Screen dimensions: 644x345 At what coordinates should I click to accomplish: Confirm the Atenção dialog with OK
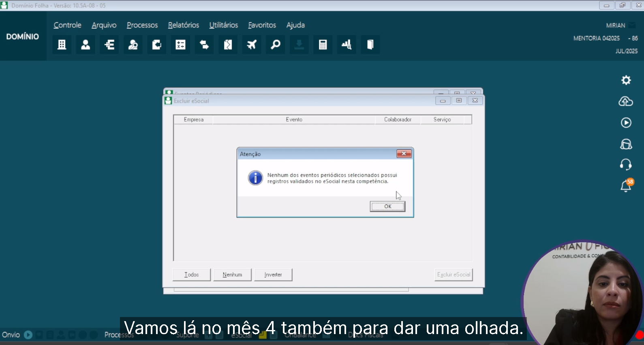pyautogui.click(x=387, y=207)
